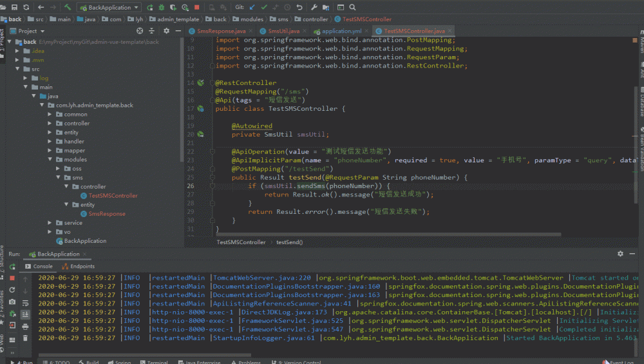Run with coverage icon in toolbar
Screen dimensions: 644x364
(x=173, y=7)
